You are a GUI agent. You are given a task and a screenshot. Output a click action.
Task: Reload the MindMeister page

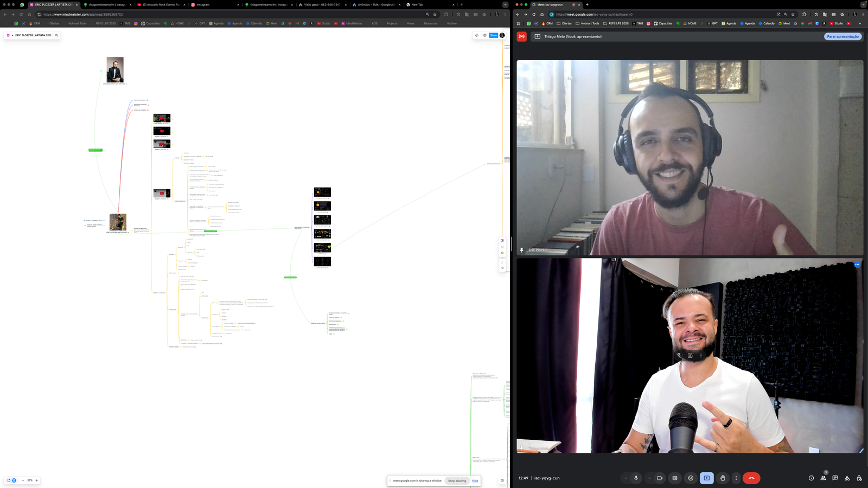click(x=21, y=15)
